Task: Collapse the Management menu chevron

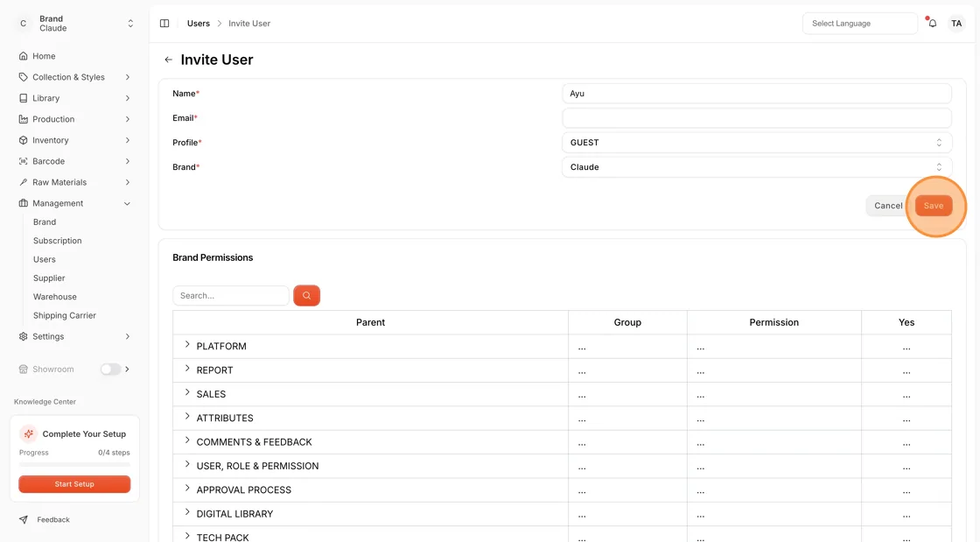Action: [128, 203]
